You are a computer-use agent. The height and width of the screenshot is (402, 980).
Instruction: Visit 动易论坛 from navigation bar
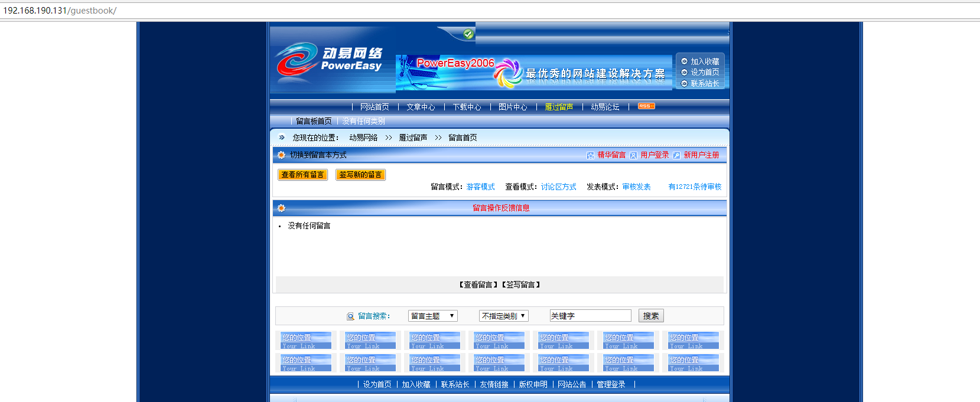click(605, 107)
